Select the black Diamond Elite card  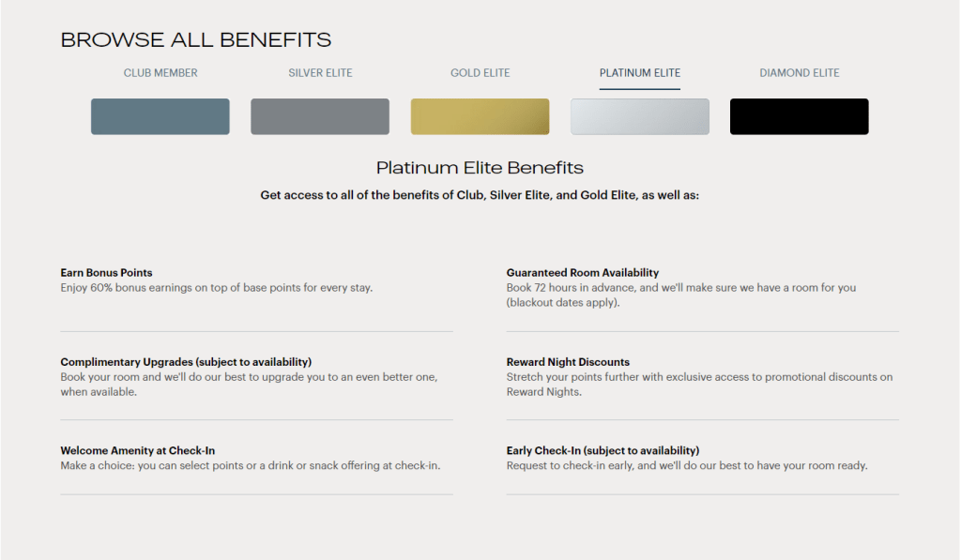pos(800,116)
